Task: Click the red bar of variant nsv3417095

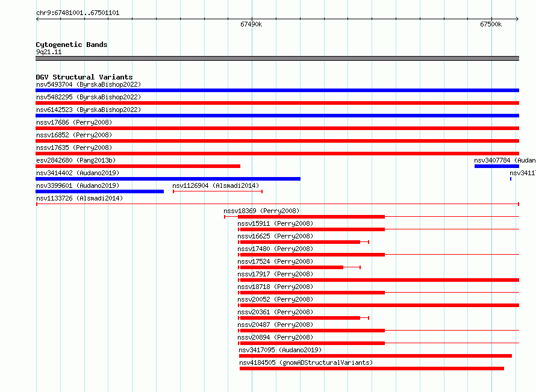Action: click(375, 356)
